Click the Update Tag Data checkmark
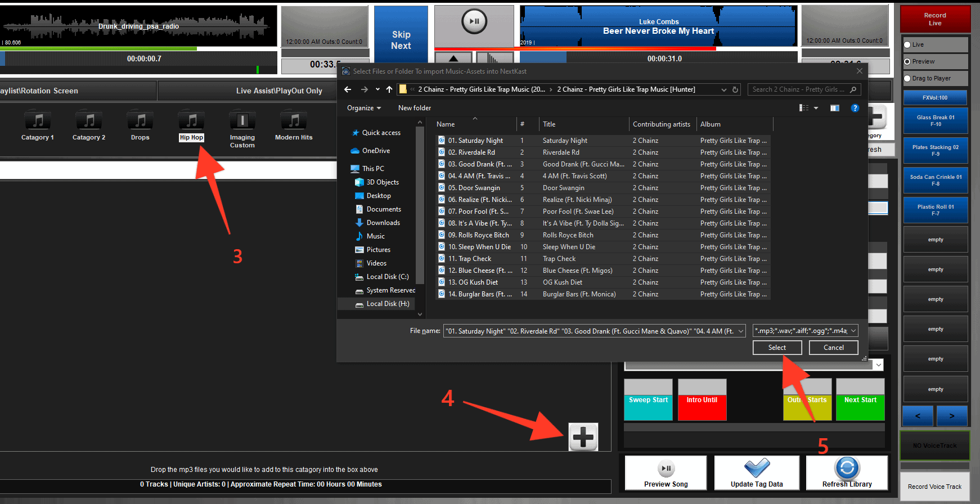980x504 pixels. coord(757,468)
